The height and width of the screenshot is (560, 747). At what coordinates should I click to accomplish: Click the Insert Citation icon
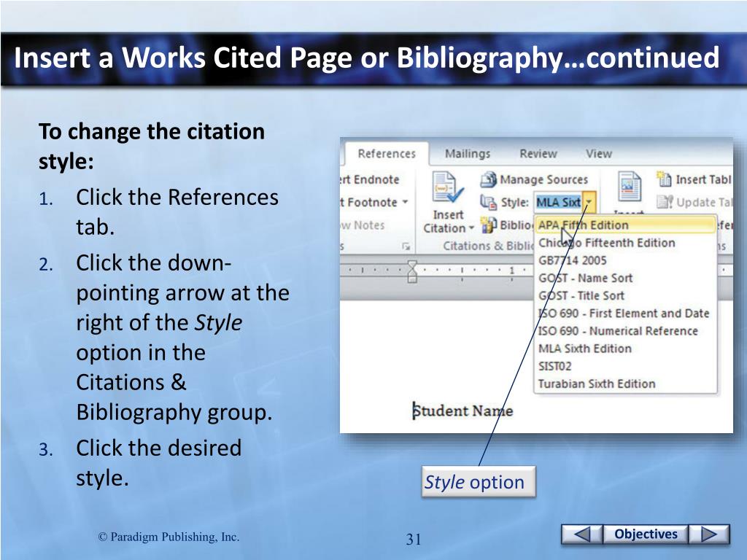(x=447, y=187)
